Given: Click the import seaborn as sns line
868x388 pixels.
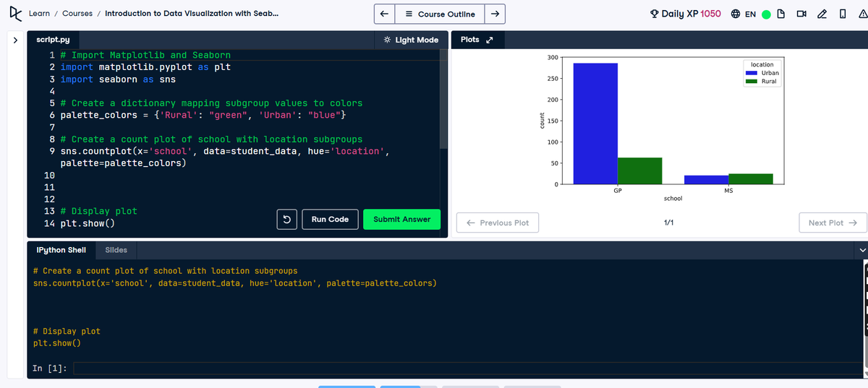Looking at the screenshot, I should click(117, 79).
